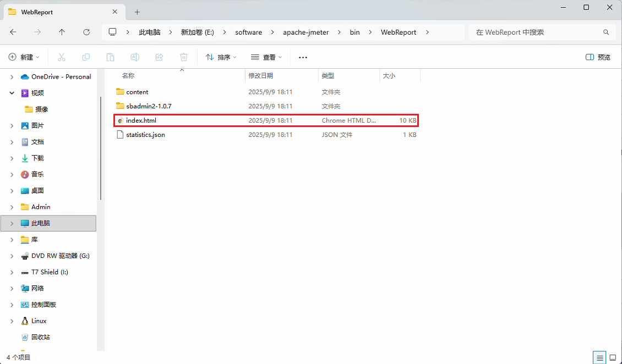Switch to details view in status bar

tap(599, 357)
